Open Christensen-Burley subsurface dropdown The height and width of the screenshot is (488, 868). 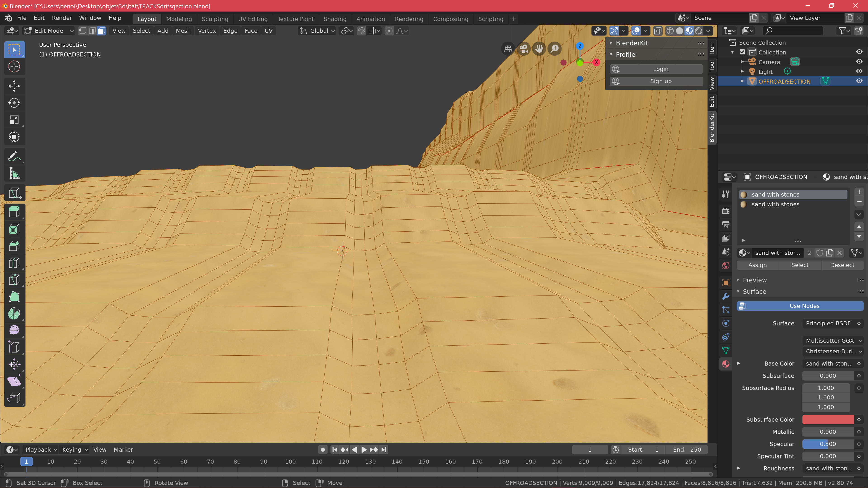(833, 351)
